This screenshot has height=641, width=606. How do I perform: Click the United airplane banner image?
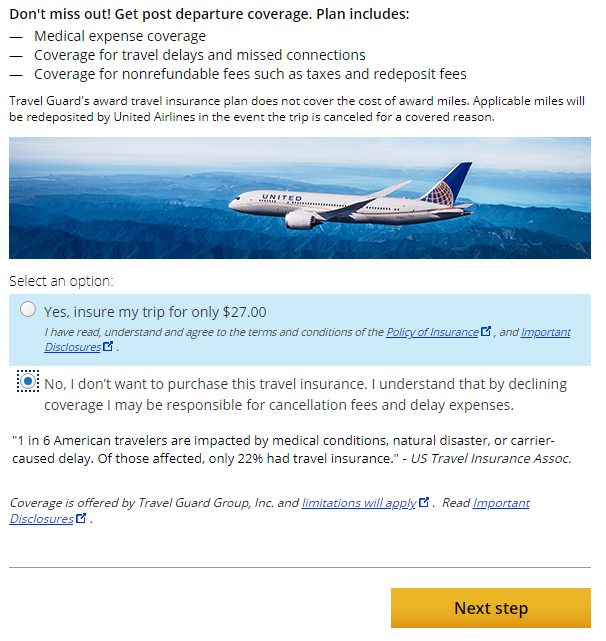coord(300,198)
